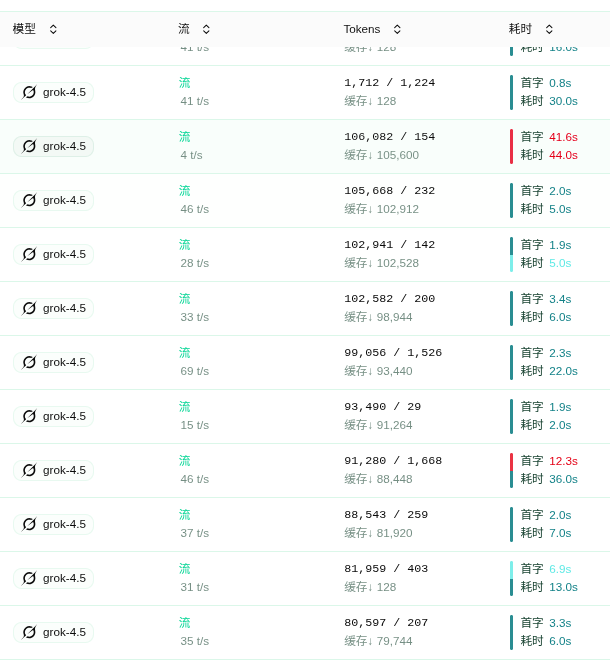The height and width of the screenshot is (663, 610).
Task: Click grok-4.5 tag in the 106,082 / 154 row
Action: [53, 146]
